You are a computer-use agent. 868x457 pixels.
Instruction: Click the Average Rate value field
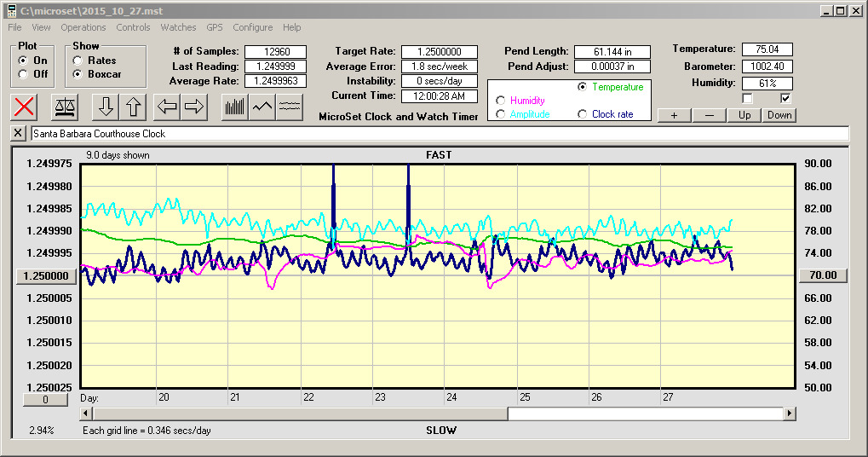[276, 81]
